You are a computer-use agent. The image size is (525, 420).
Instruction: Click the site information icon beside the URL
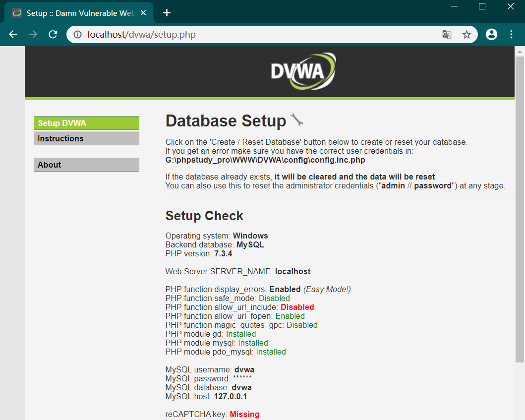coord(79,35)
